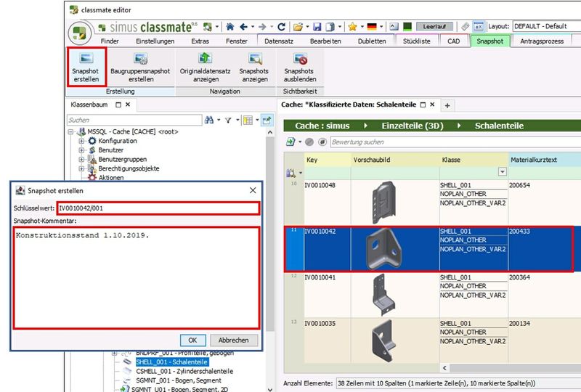Screen dimensions: 581x392
Task: Click the highlighted sync icon in Klassenbaum toolbar
Action: (x=267, y=120)
